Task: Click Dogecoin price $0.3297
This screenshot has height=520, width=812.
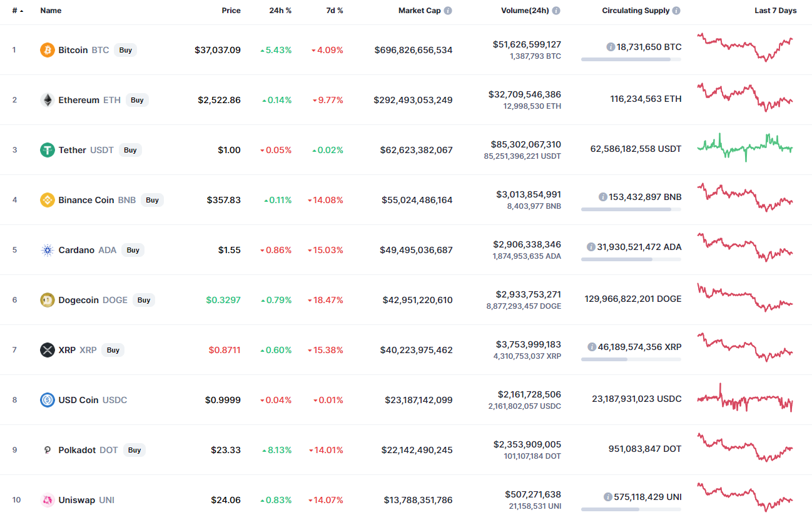Action: 223,300
